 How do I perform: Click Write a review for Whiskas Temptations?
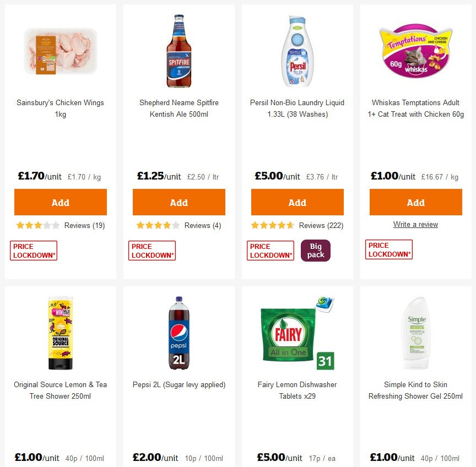[415, 224]
